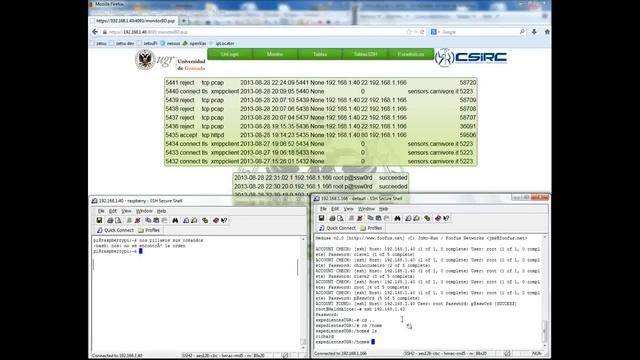Click Help book icon in default SSH window

(438, 218)
